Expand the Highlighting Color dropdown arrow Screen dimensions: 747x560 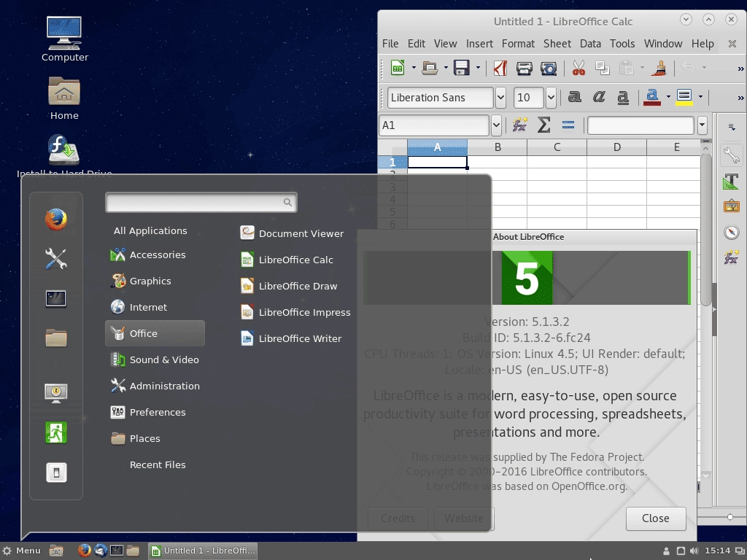pyautogui.click(x=700, y=97)
